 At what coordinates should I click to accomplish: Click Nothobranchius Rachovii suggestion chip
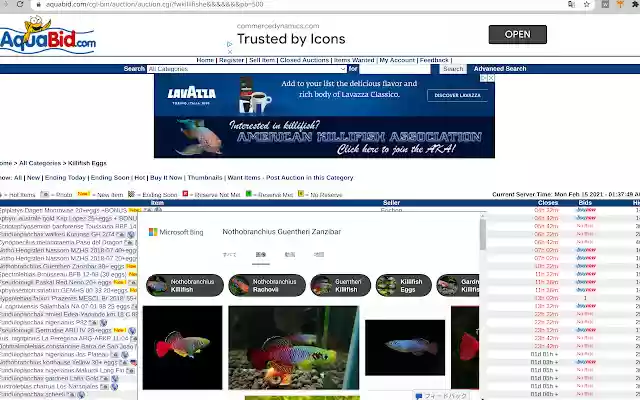coord(267,285)
